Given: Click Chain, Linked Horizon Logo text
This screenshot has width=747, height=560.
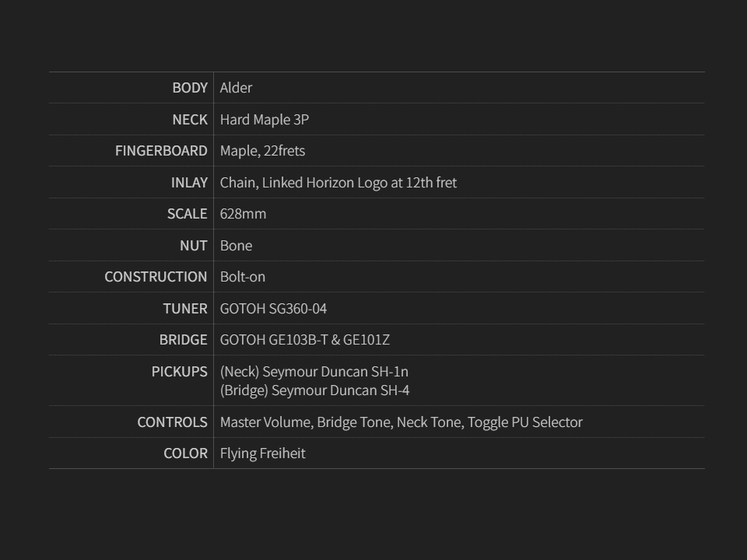Looking at the screenshot, I should point(338,183).
